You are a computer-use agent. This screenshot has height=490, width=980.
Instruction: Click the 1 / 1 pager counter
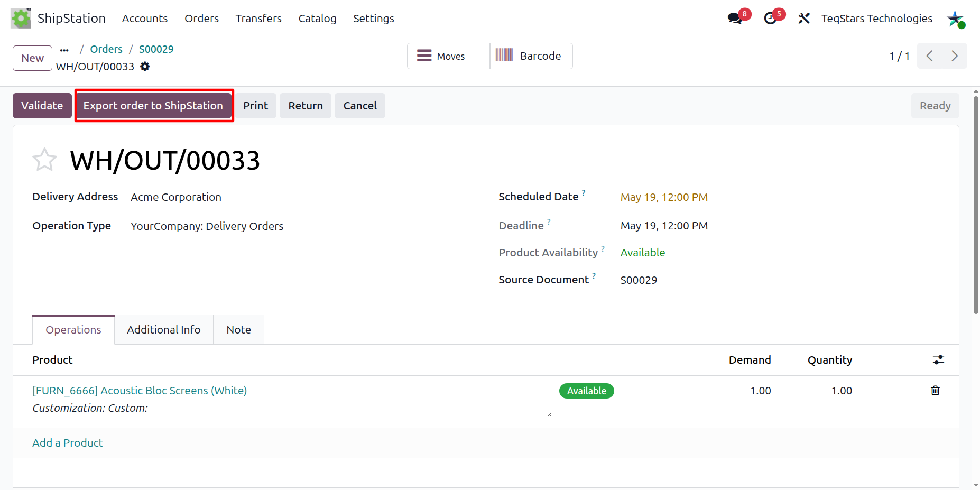pyautogui.click(x=899, y=56)
